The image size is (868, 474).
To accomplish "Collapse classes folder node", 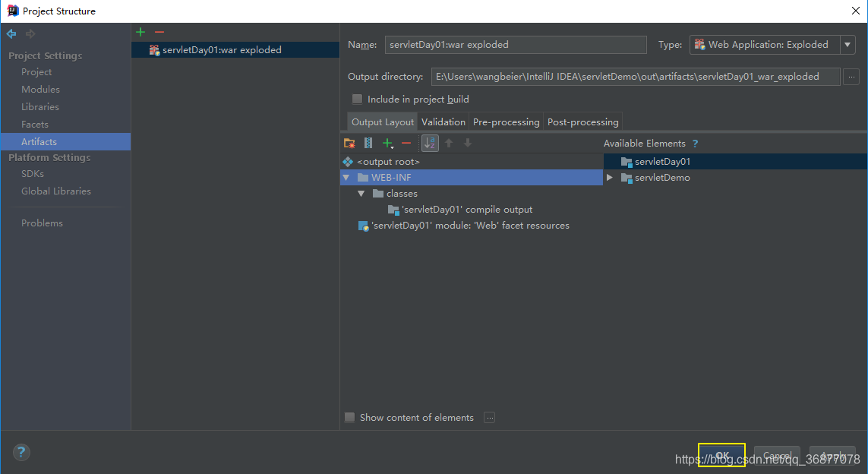I will tap(361, 194).
